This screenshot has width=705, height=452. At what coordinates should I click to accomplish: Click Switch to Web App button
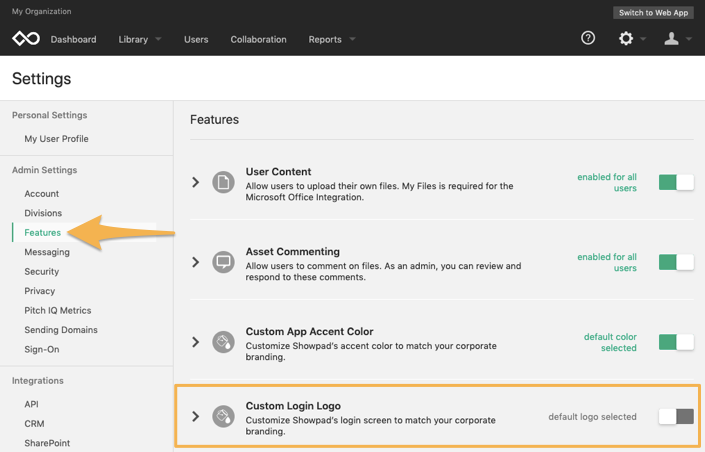[653, 13]
